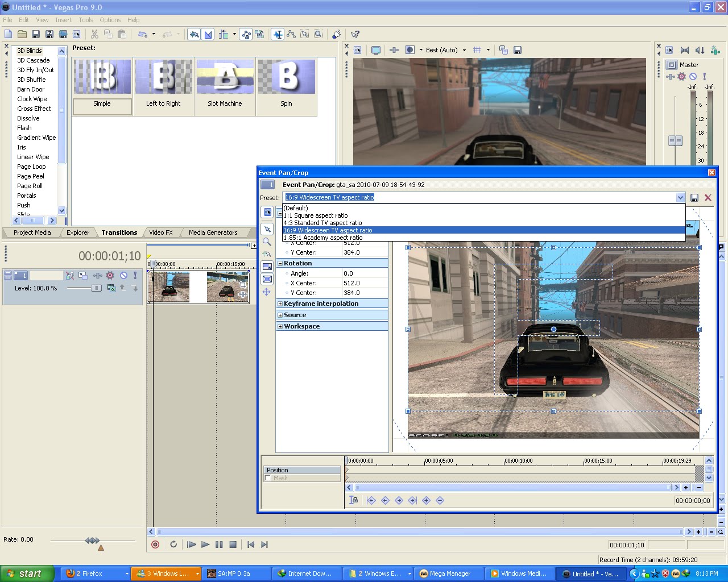Toggle Lock Envelopes to Events button
728x582 pixels.
pyautogui.click(x=246, y=34)
